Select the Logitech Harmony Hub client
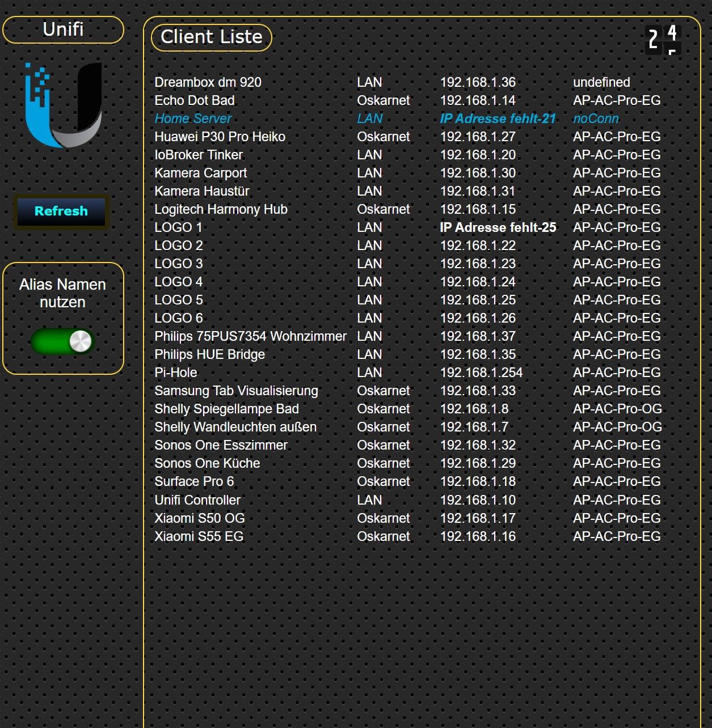 221,209
